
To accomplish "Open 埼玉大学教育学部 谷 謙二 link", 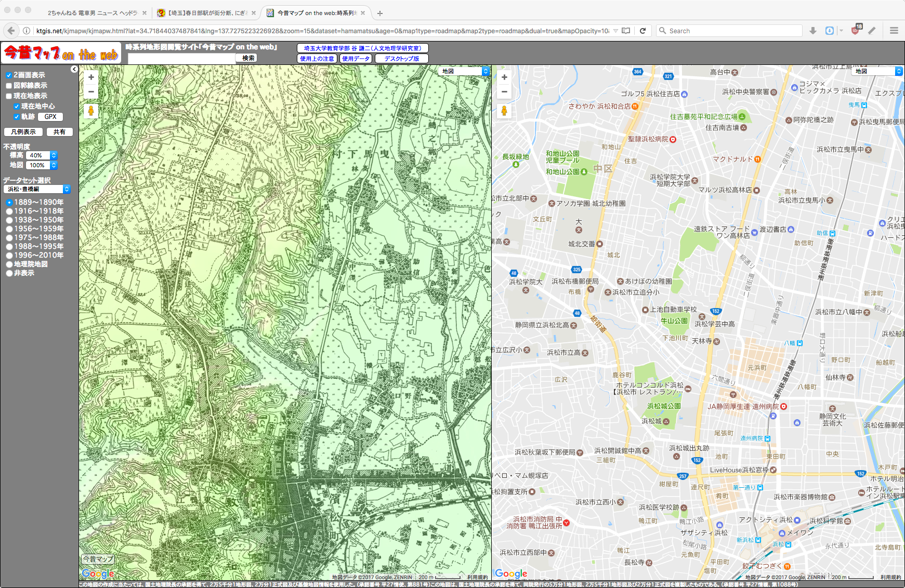I will click(x=363, y=48).
